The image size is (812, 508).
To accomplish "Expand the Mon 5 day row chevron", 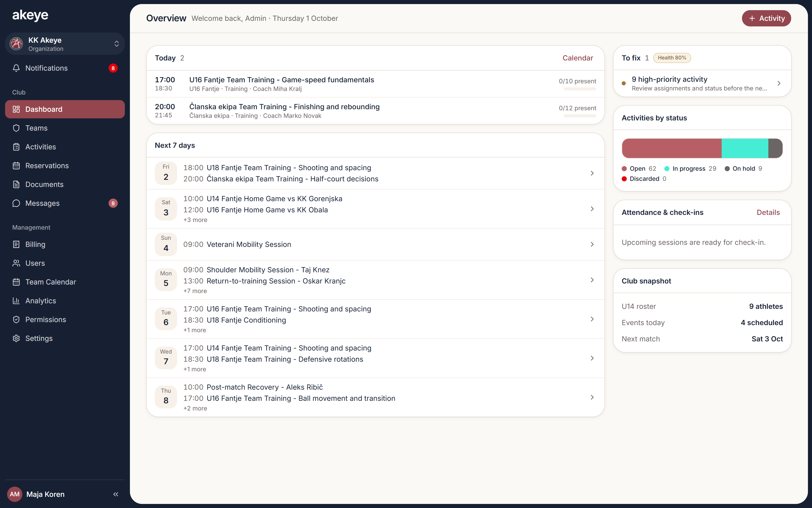I will (592, 280).
